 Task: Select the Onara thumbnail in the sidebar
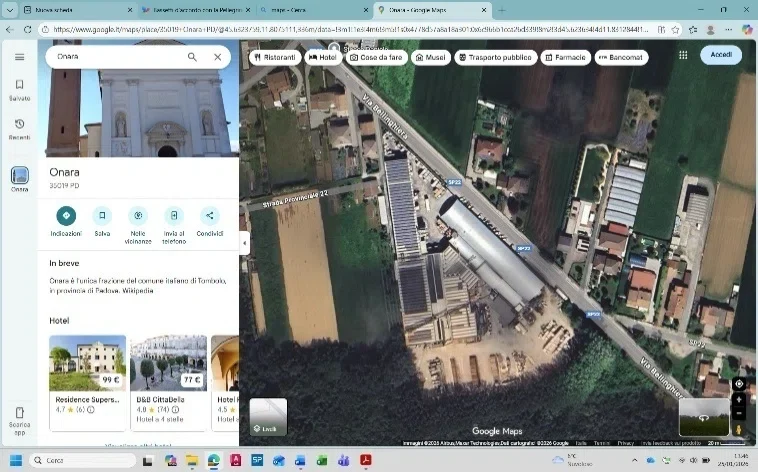click(x=19, y=176)
